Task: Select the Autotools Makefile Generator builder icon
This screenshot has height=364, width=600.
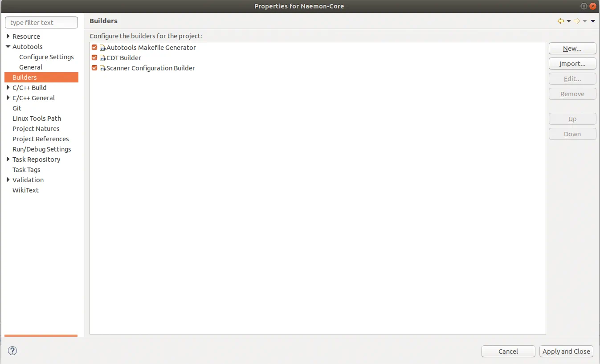Action: click(102, 48)
